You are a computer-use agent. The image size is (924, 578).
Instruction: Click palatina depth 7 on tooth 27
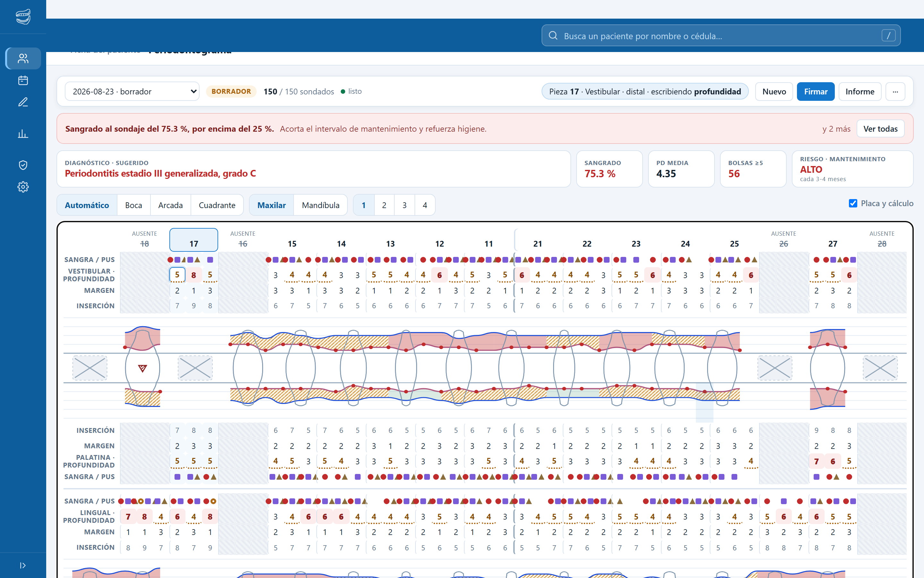(x=816, y=461)
